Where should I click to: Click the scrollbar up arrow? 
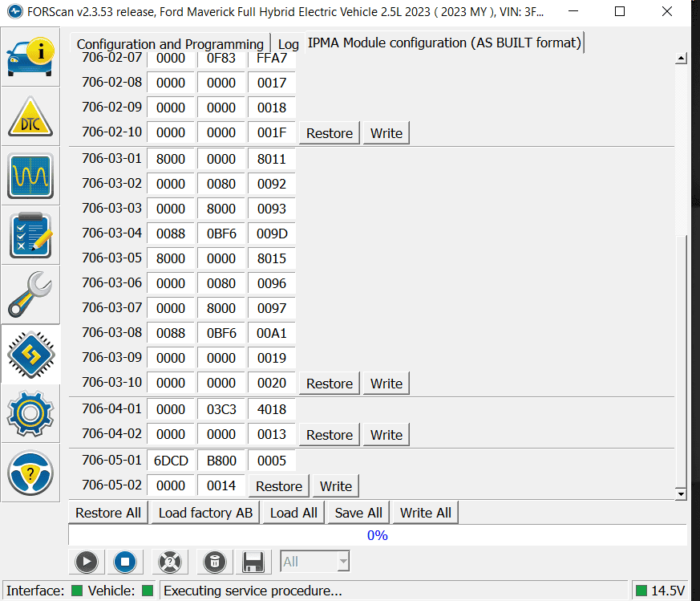tap(681, 58)
